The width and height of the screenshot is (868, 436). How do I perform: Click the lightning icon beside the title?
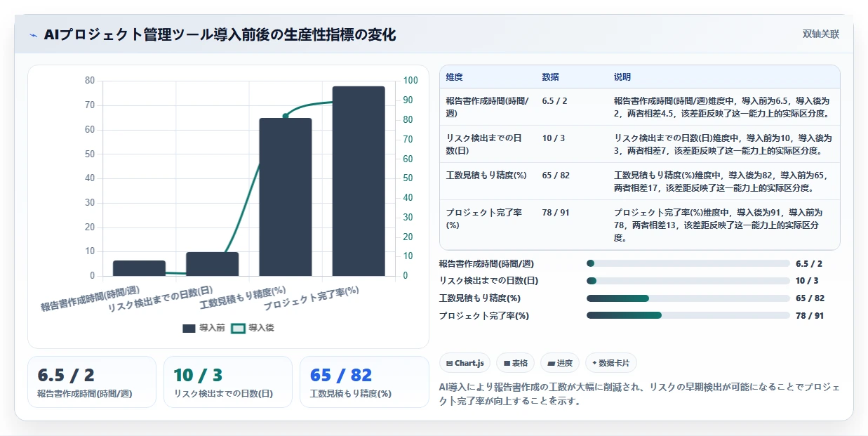click(x=34, y=34)
